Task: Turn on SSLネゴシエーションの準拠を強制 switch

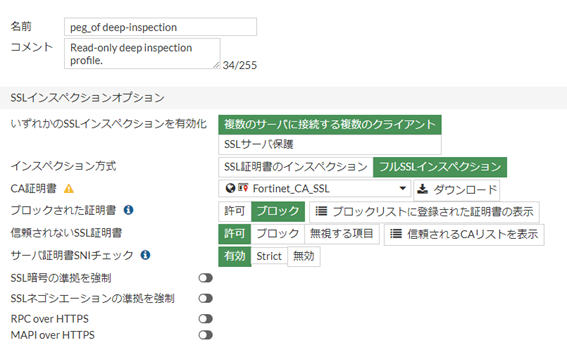Action: click(205, 298)
